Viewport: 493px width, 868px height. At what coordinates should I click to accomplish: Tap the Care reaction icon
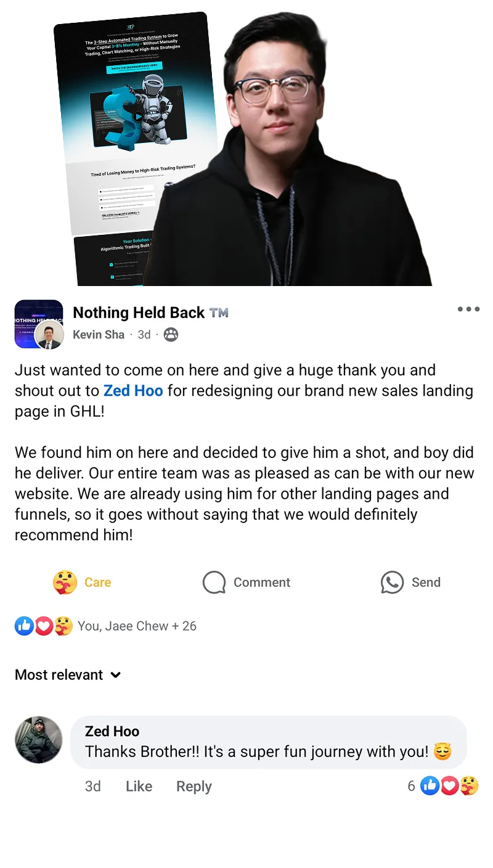[x=65, y=582]
